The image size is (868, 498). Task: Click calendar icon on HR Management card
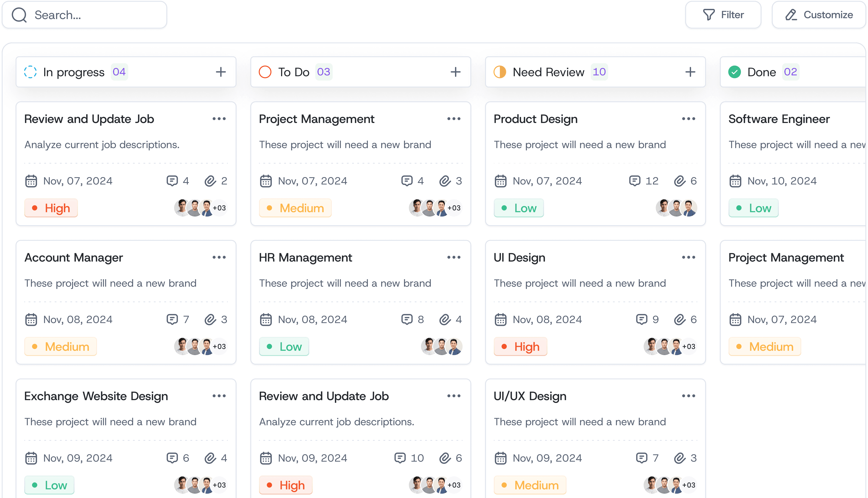(x=266, y=319)
